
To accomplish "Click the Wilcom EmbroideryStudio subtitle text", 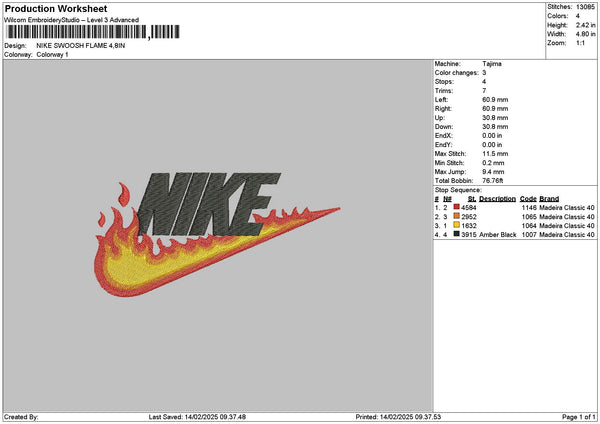I will [71, 20].
